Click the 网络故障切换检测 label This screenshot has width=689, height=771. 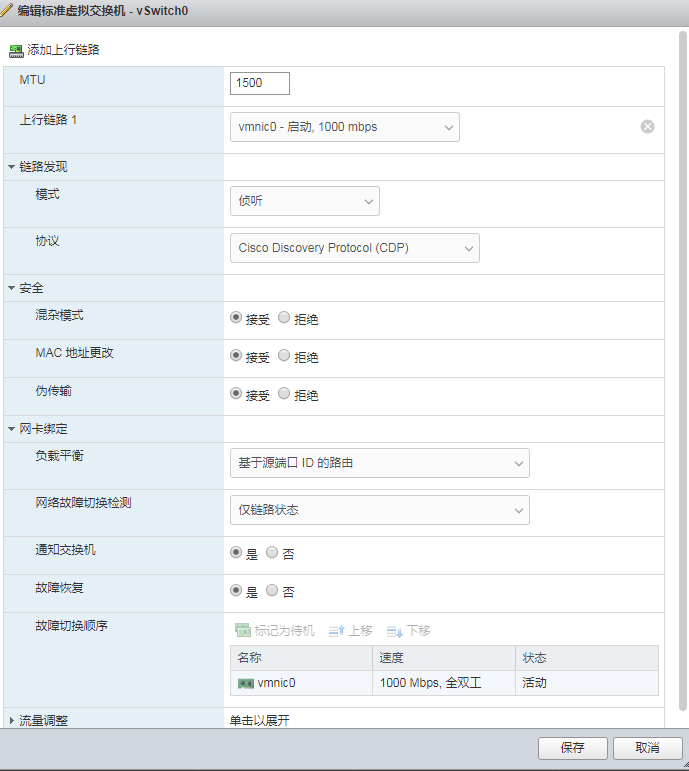[x=83, y=503]
